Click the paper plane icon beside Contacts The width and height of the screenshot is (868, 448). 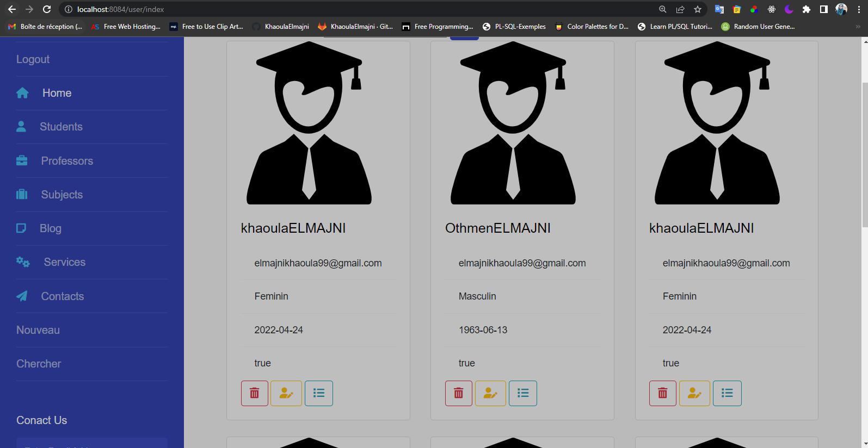[22, 296]
